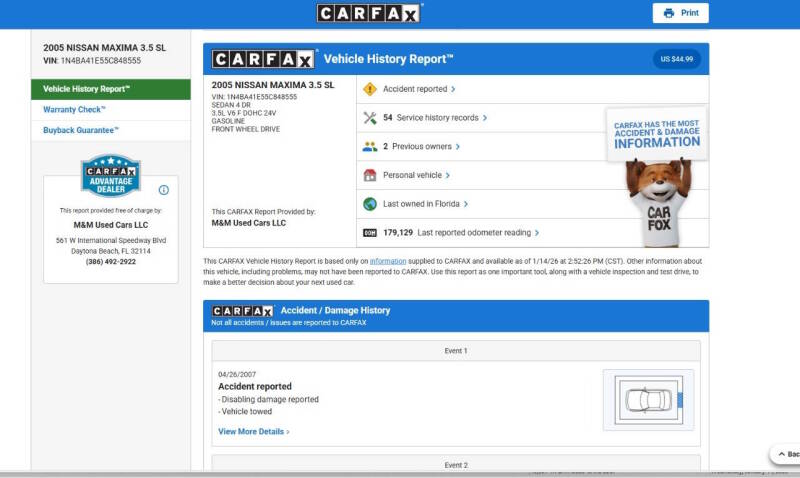800x478 pixels.
Task: Click the printer icon in Print button
Action: (668, 13)
